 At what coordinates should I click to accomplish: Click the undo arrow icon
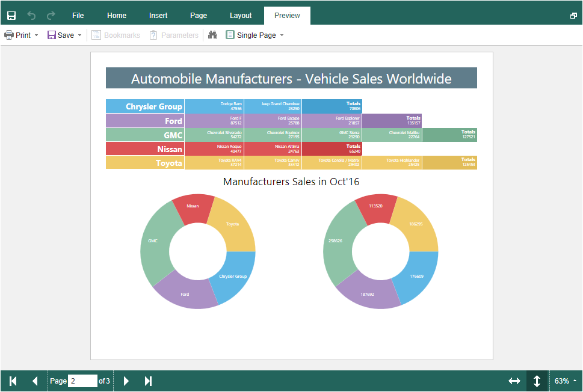32,15
